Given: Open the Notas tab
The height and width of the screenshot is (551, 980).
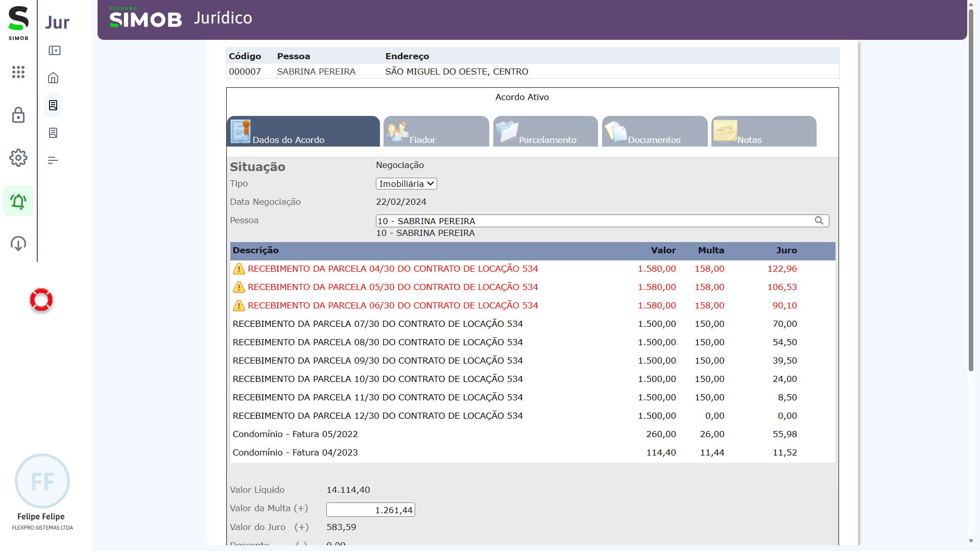Looking at the screenshot, I should tap(763, 132).
